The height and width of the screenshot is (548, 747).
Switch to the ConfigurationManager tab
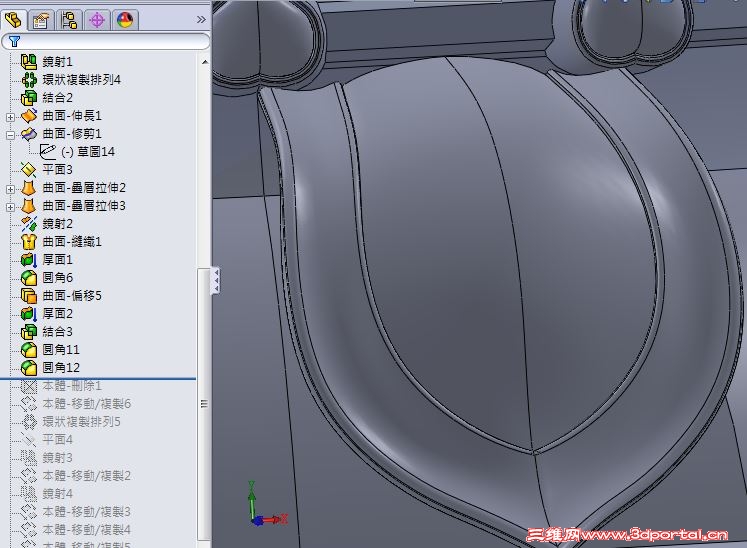point(69,20)
